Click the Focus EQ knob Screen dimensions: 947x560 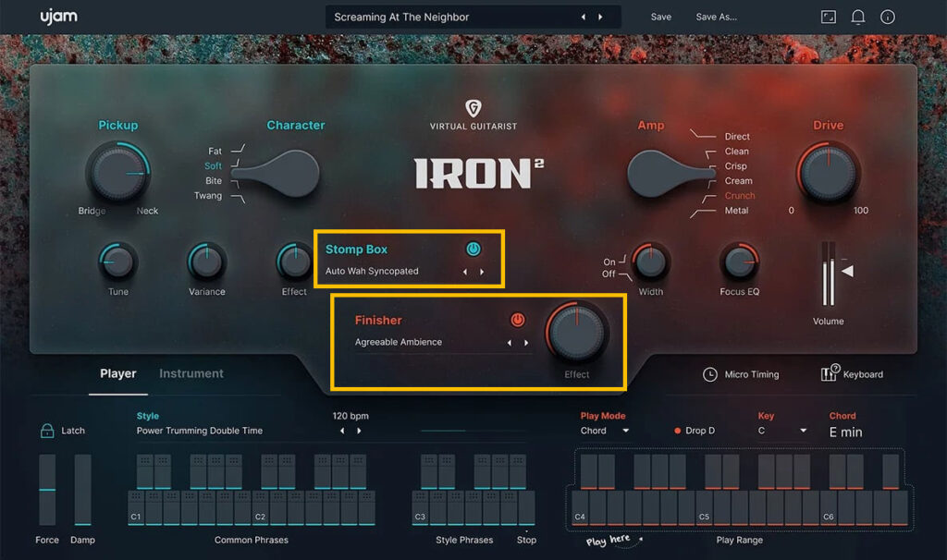[739, 262]
